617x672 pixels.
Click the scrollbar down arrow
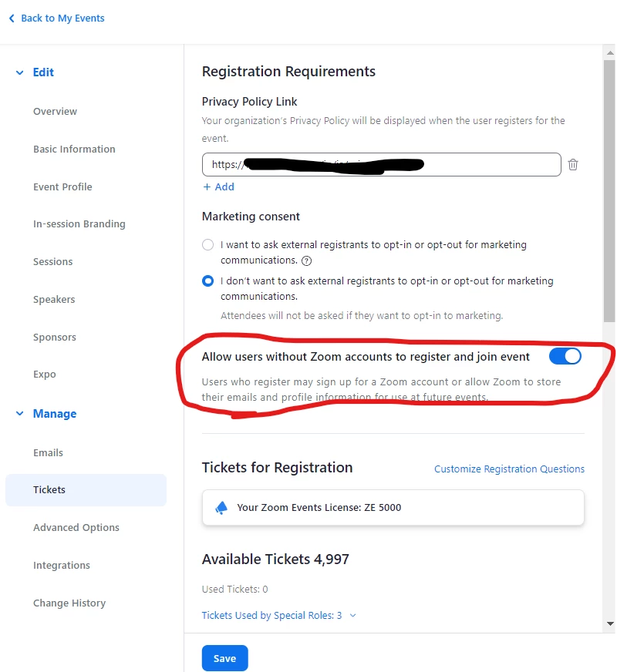coord(610,624)
